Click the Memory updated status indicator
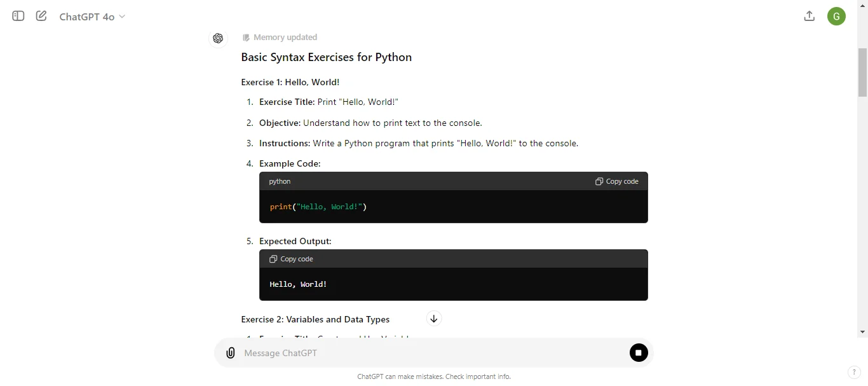868x386 pixels. [x=285, y=38]
